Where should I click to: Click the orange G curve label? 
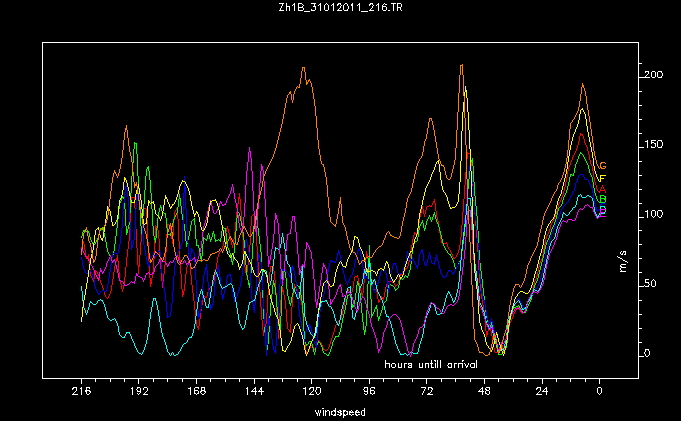click(x=603, y=166)
